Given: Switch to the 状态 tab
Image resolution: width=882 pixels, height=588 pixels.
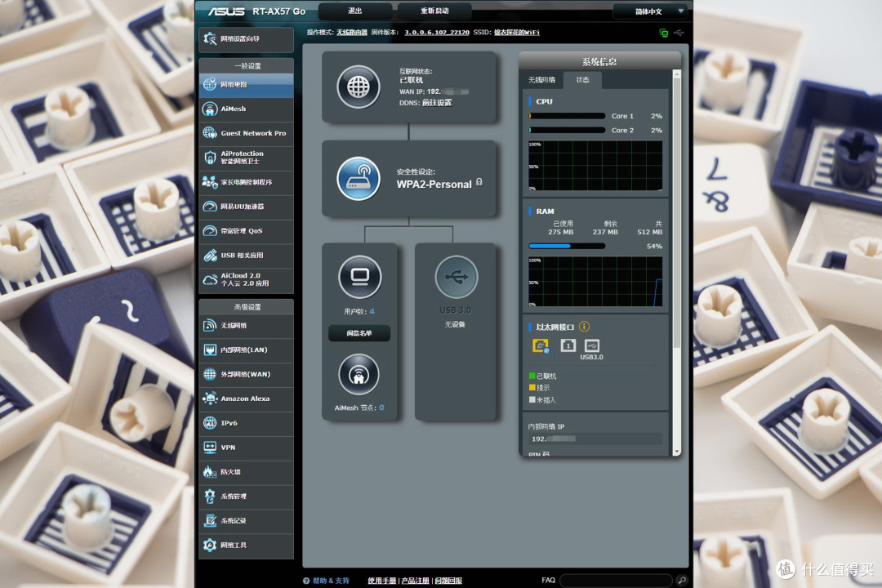Looking at the screenshot, I should 583,80.
